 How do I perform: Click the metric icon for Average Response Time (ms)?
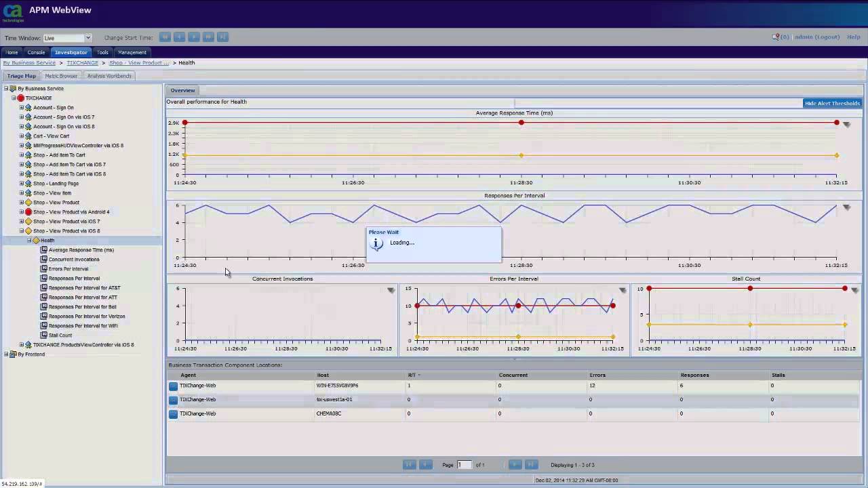(44, 250)
